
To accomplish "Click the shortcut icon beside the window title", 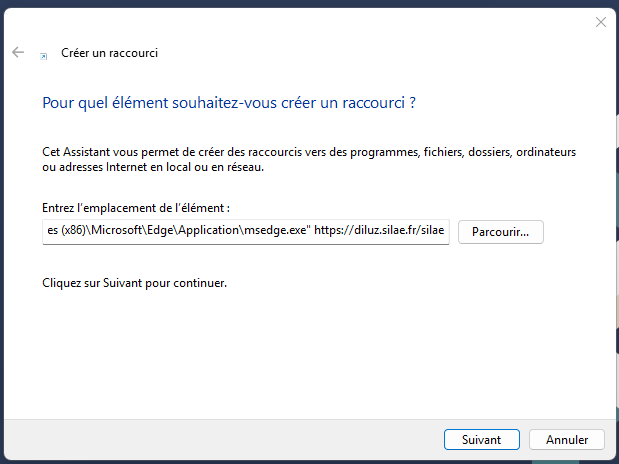I will coord(43,54).
